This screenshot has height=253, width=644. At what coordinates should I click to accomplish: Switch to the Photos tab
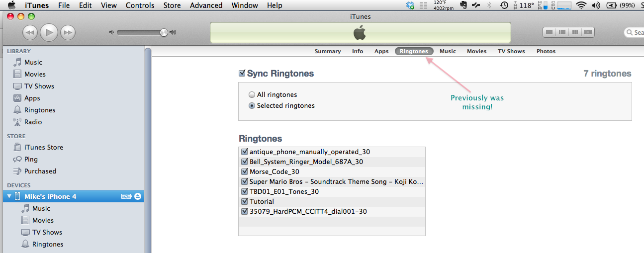coord(546,51)
